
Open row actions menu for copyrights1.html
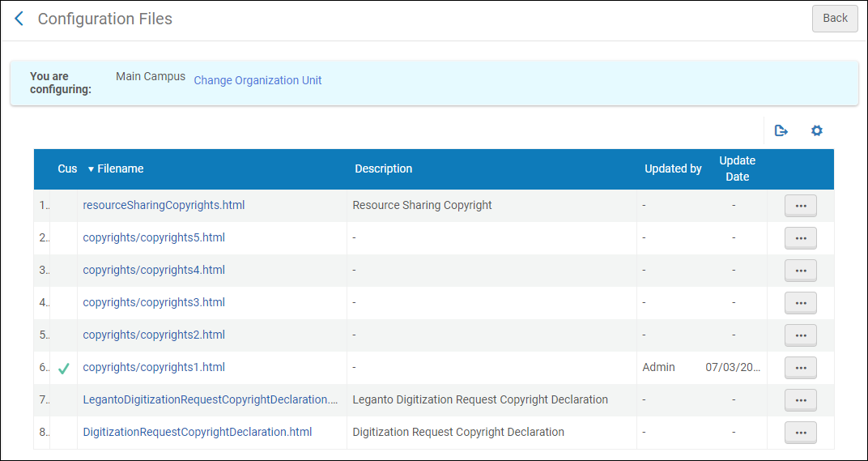tap(801, 368)
